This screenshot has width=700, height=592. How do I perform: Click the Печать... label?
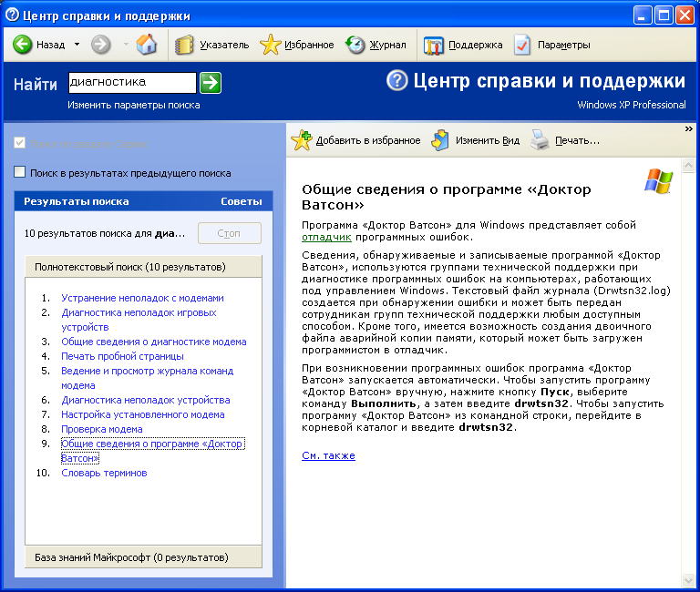[577, 140]
